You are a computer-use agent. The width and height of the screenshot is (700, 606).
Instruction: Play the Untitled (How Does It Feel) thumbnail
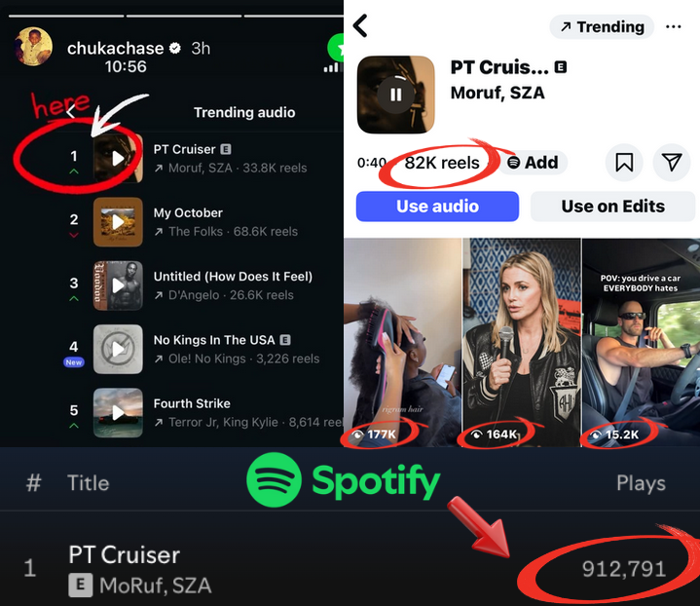[118, 285]
